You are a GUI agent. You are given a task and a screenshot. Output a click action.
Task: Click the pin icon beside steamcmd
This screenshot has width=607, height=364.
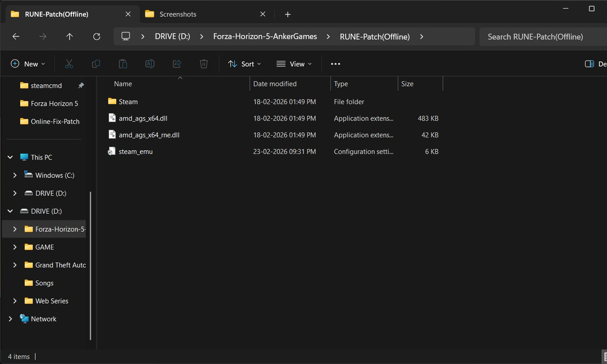(x=81, y=86)
